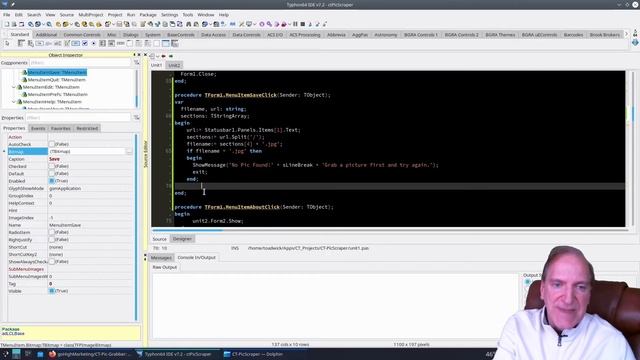Open the Search menu
Image resolution: width=640 pixels, height=360 pixels.
tap(34, 15)
